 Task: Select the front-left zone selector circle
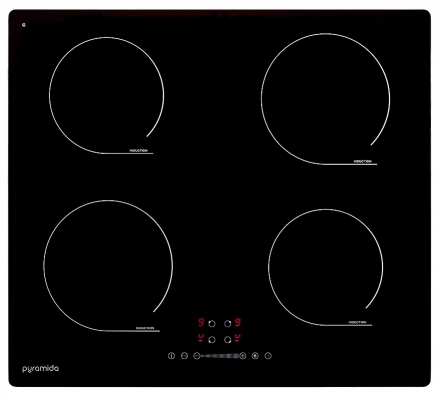212,340
